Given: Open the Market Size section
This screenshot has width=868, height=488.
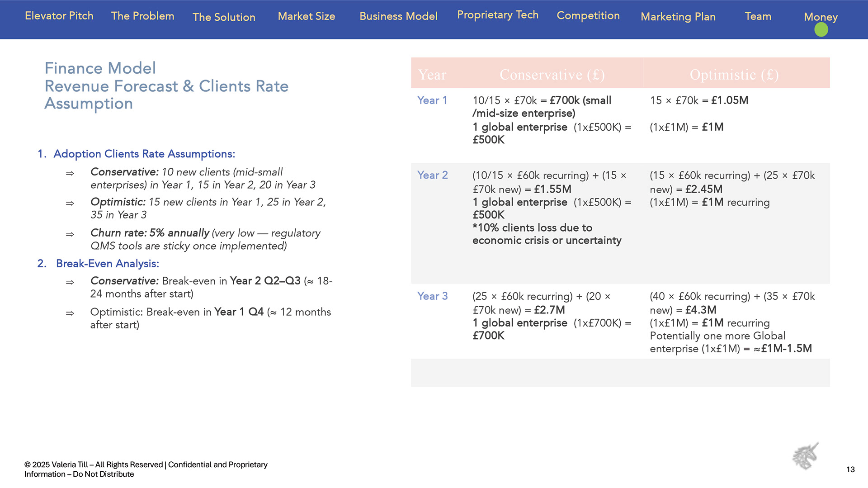Looking at the screenshot, I should 307,16.
